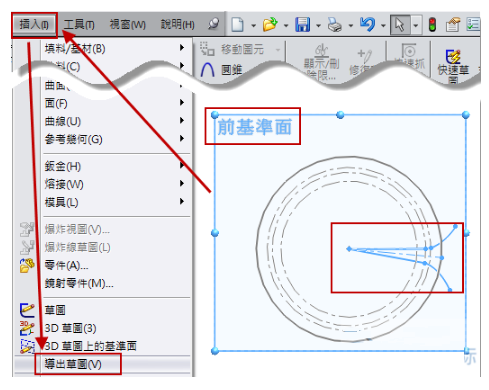Click the pin icon beside 說明 menu

pyautogui.click(x=214, y=24)
